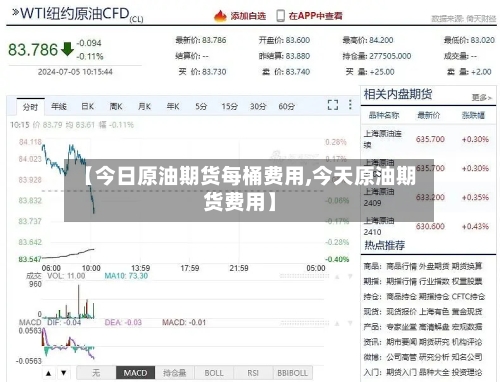Collapse volume panel with its up triangle
This screenshot has width=500, height=382.
pyautogui.click(x=337, y=277)
